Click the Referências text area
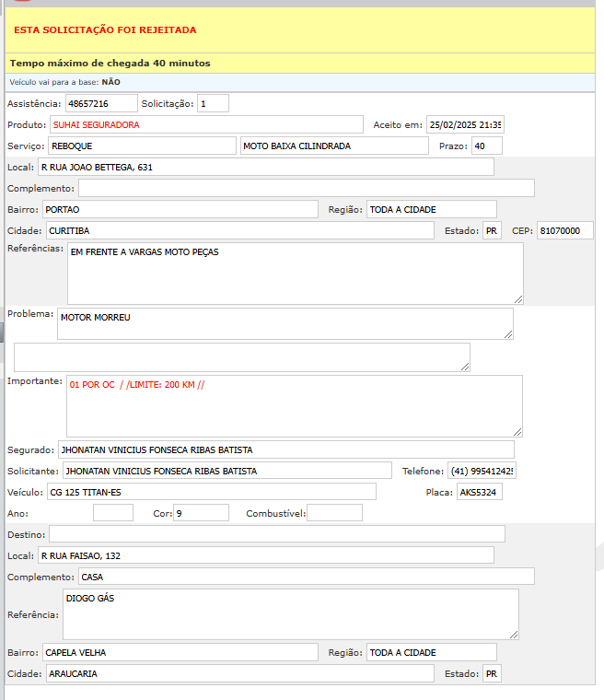 [x=295, y=273]
